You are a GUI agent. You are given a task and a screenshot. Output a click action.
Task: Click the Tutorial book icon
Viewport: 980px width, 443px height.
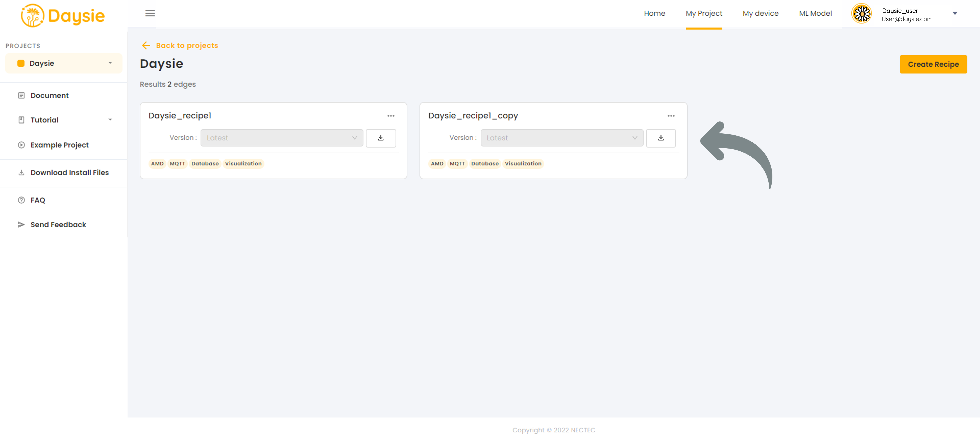click(x=21, y=120)
